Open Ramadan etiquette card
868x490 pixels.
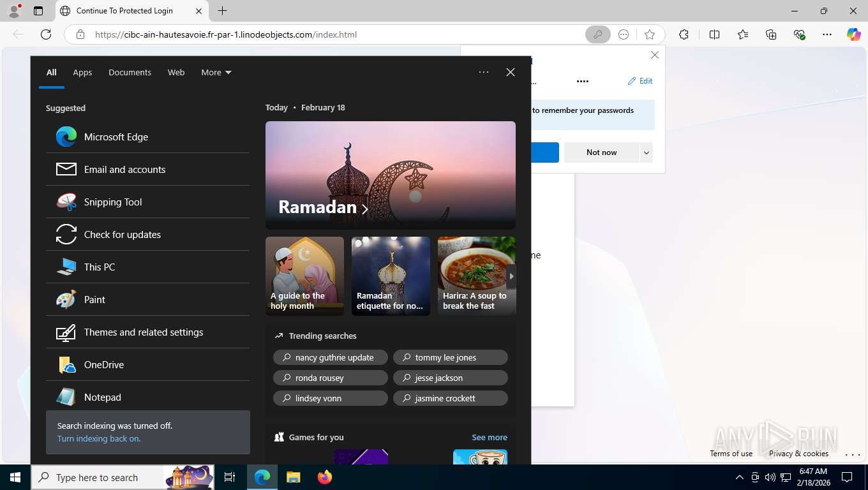point(391,276)
